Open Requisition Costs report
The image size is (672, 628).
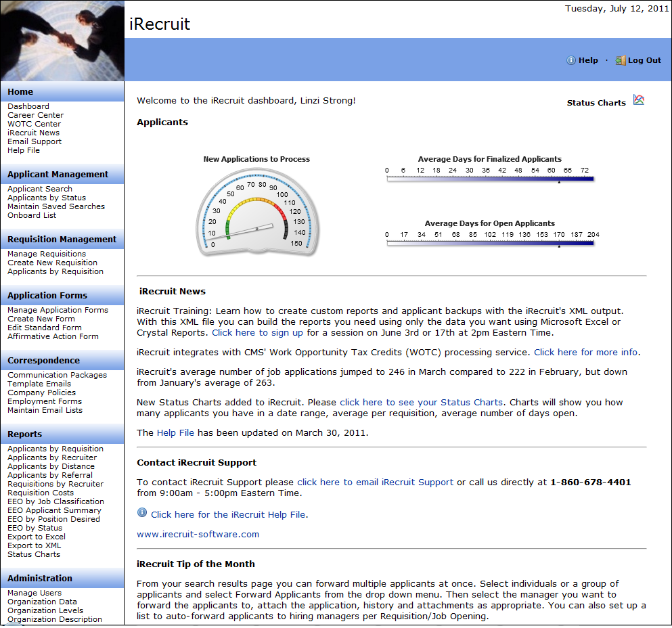41,493
